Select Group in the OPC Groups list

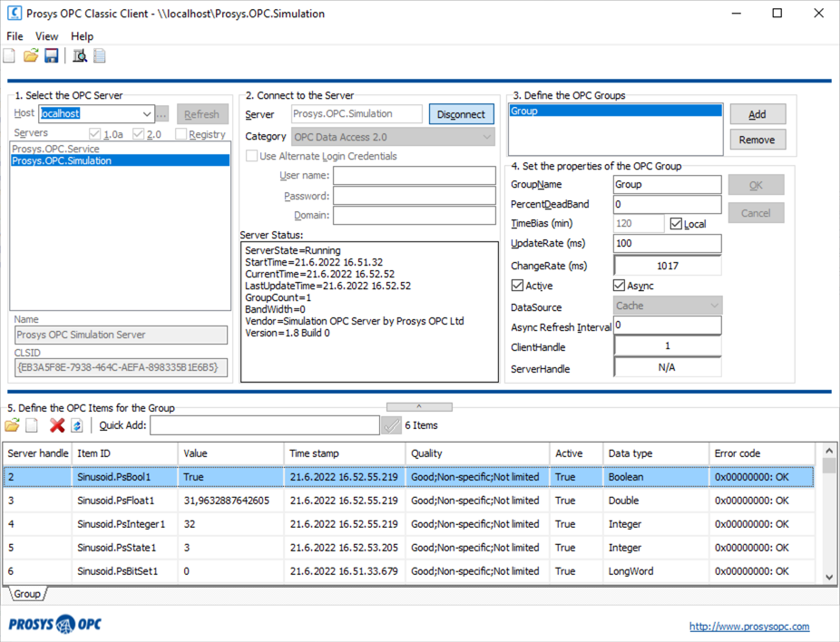[x=616, y=111]
